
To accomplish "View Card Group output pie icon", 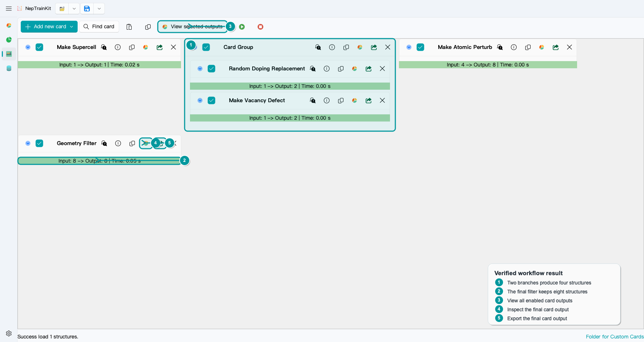I will (x=360, y=47).
